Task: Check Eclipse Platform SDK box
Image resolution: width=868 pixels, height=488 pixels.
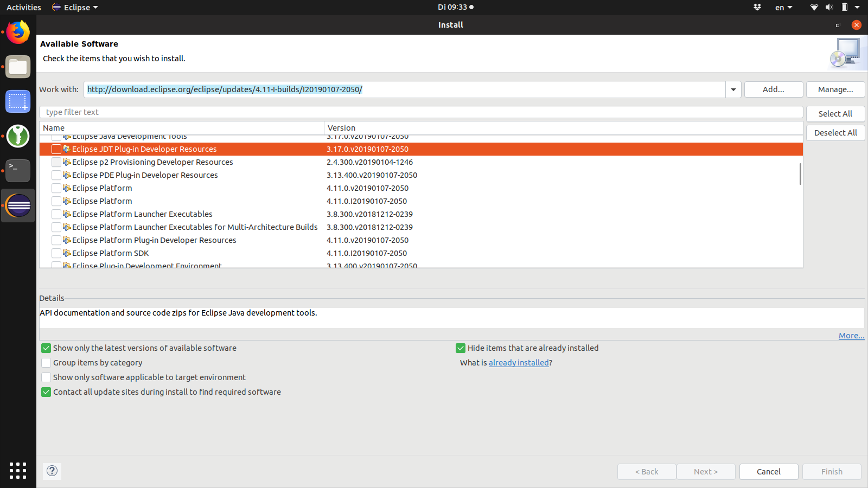Action: tap(56, 253)
